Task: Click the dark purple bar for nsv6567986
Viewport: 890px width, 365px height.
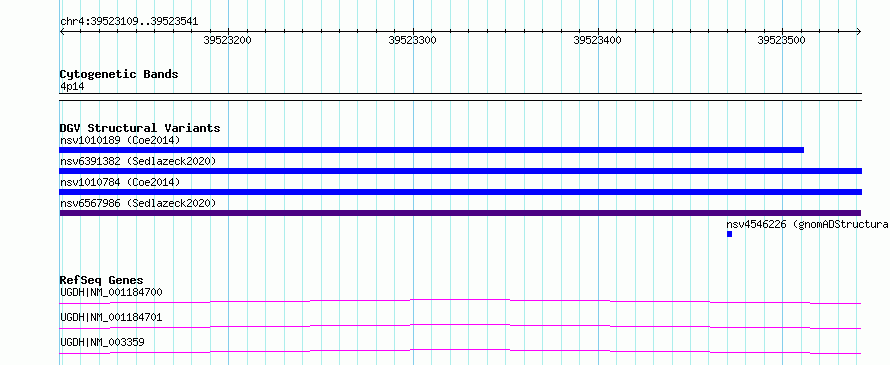Action: (460, 213)
